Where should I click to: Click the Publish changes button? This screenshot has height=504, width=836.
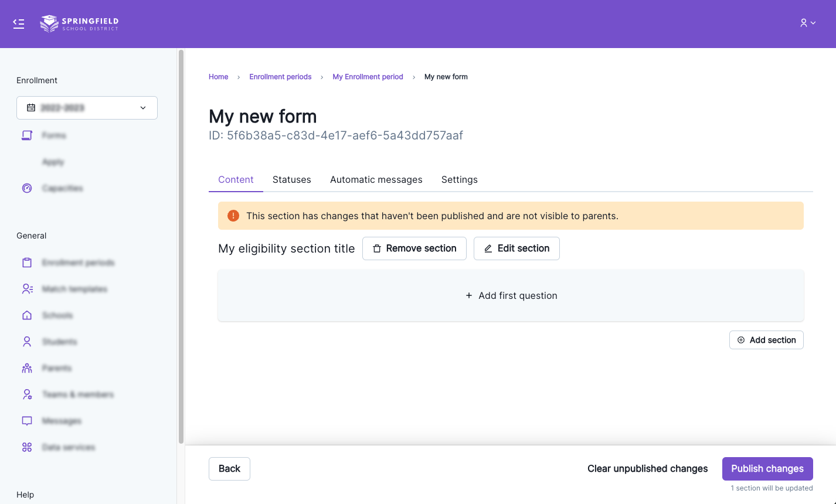tap(767, 469)
